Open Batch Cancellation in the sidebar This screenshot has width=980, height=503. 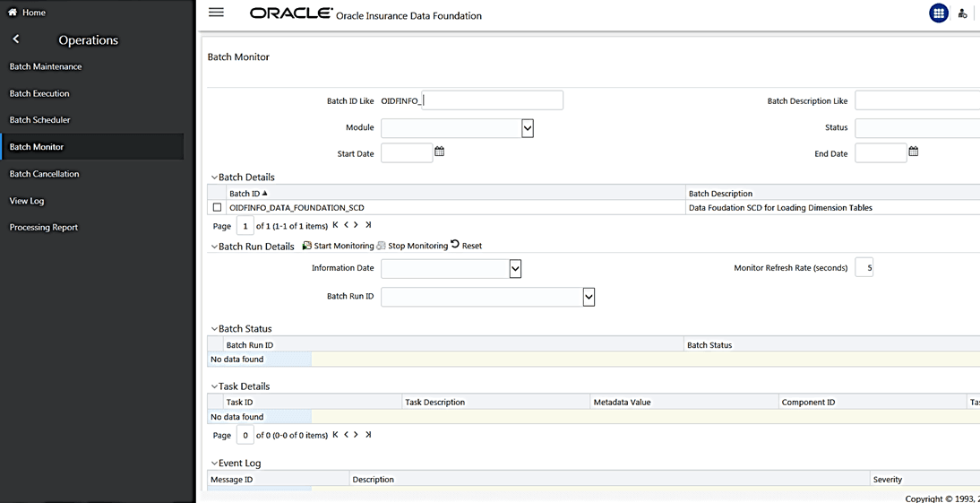click(x=45, y=174)
